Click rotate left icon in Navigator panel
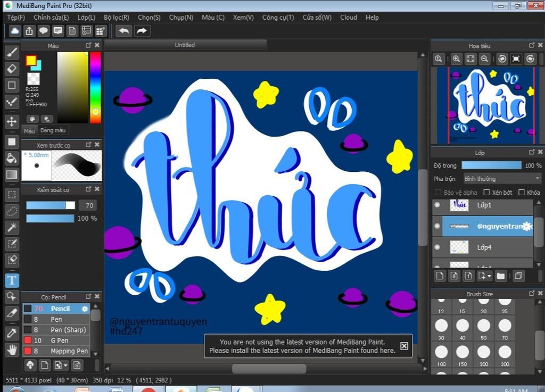 (x=502, y=59)
